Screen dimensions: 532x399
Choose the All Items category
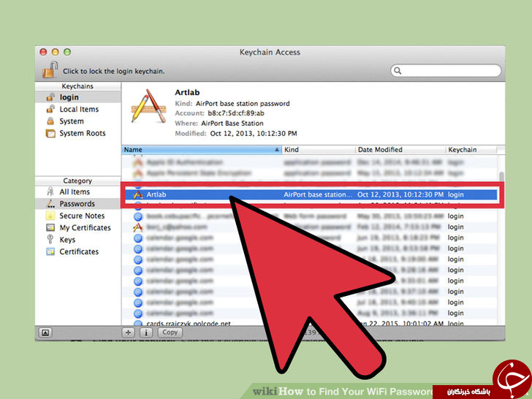point(78,191)
